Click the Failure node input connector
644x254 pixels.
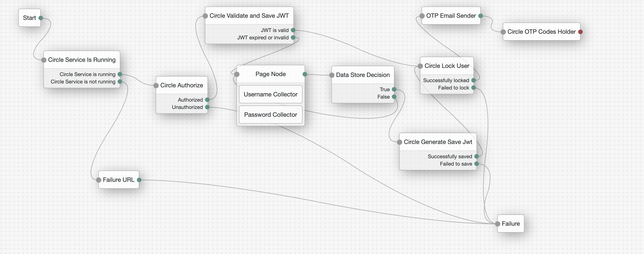497,224
